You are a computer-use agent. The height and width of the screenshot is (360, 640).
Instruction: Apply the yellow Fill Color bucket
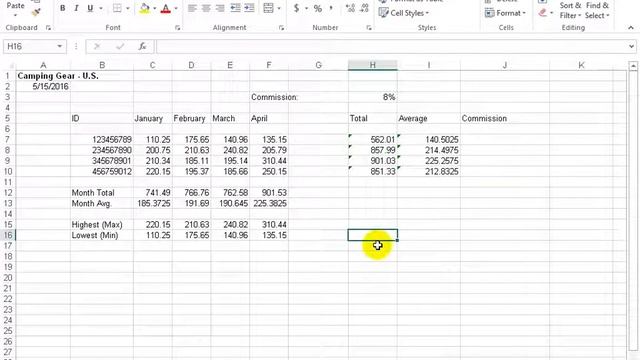(144, 8)
